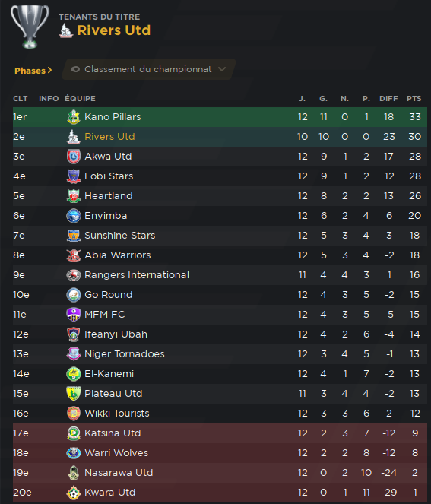Click the Sunshine Stars club crest
Image resolution: width=431 pixels, height=504 pixels.
[x=74, y=236]
